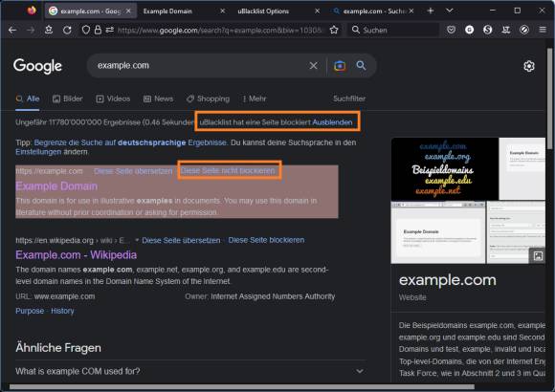This screenshot has height=392, width=555.
Task: Open the 'Example.com - Wikipedia' result
Action: (77, 255)
